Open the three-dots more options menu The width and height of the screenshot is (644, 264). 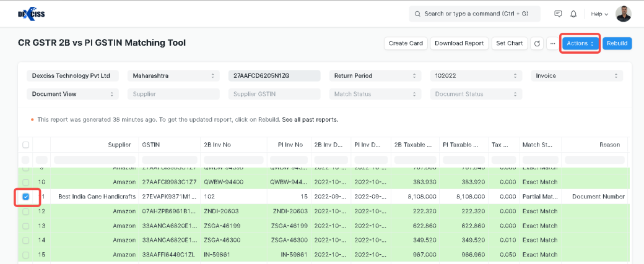coord(552,43)
